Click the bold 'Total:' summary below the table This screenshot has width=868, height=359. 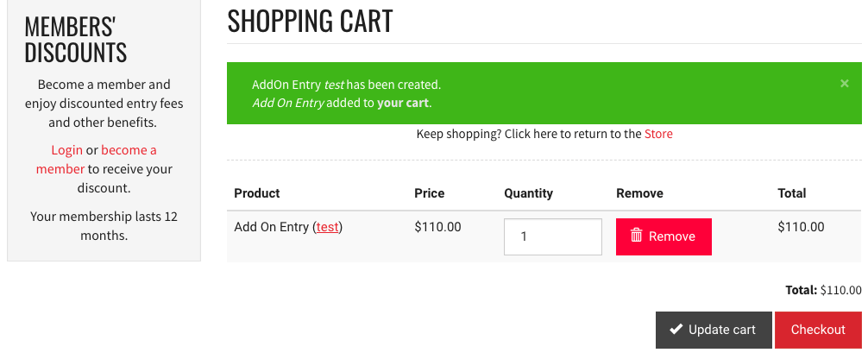(801, 290)
